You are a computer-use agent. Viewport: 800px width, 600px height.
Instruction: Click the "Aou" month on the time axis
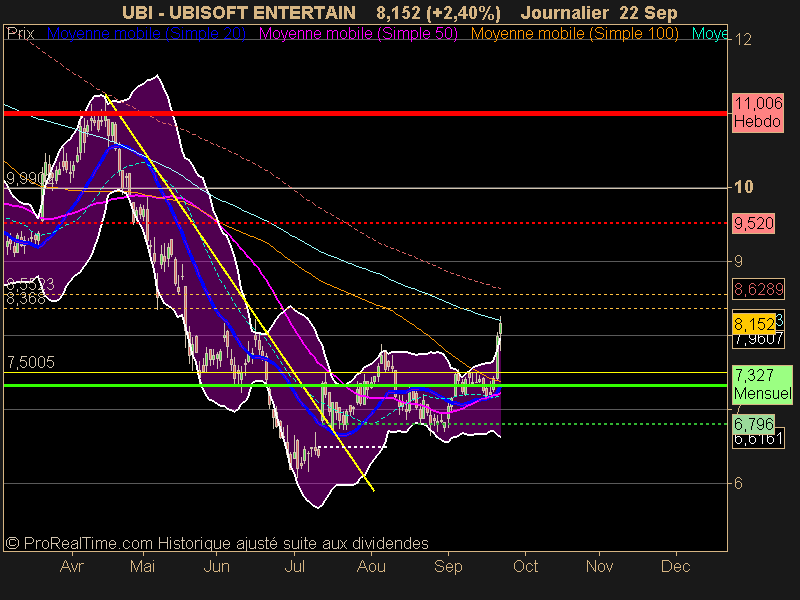pyautogui.click(x=371, y=566)
